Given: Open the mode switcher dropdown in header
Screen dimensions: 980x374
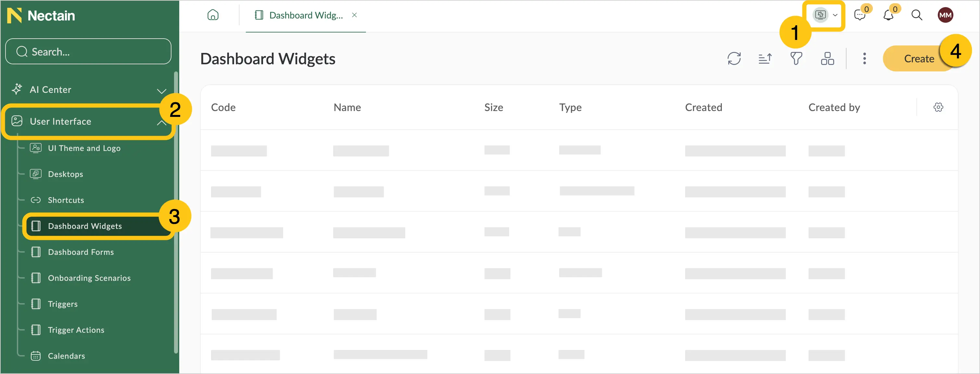Looking at the screenshot, I should coord(824,15).
